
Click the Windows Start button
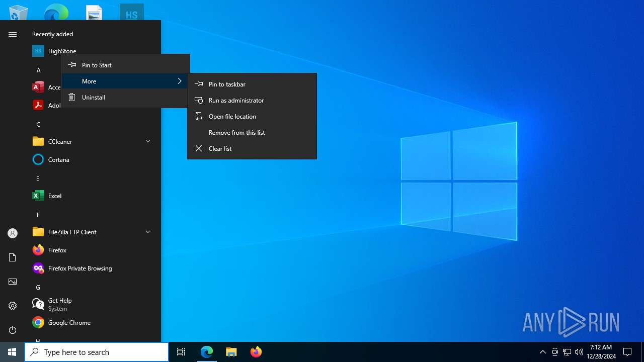12,352
